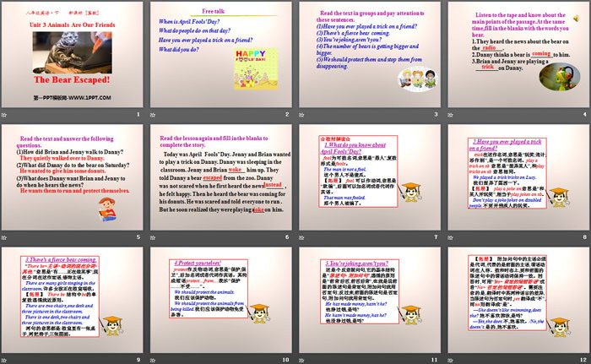Click the "4.Protect yourselves!" heading on slide 10
Image resolution: width=591 pixels, height=364 pixels.
198,263
